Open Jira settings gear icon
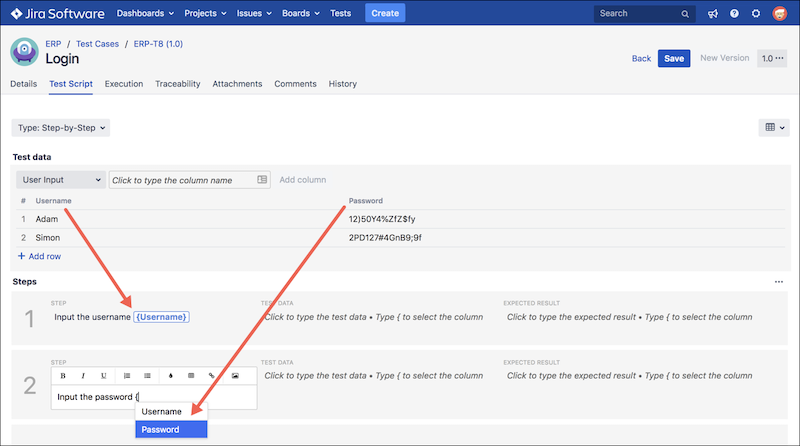 756,14
